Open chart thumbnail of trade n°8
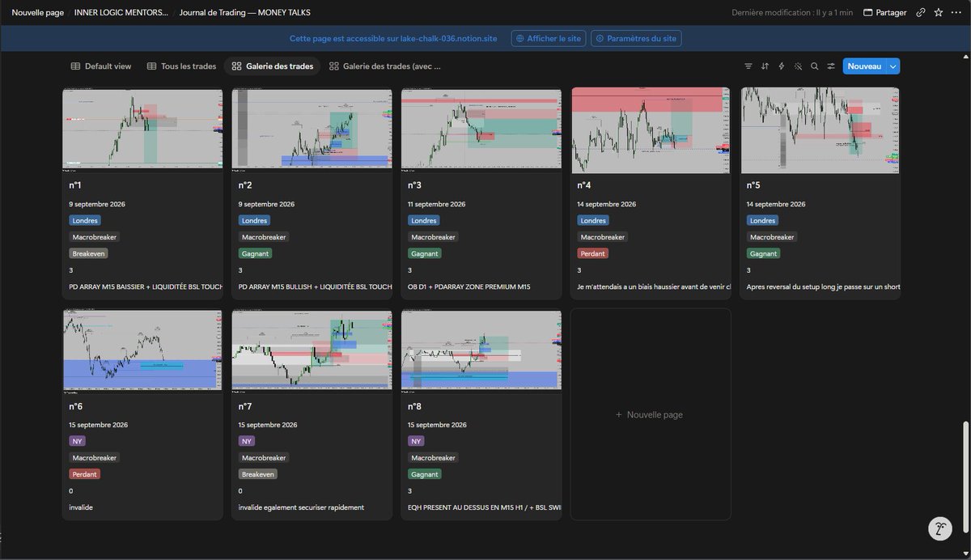This screenshot has height=560, width=971. pos(481,350)
